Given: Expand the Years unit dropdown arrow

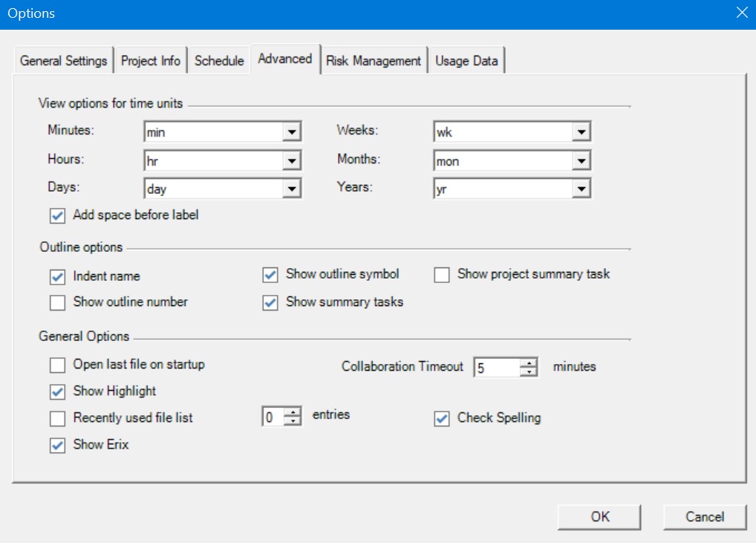Looking at the screenshot, I should 581,189.
